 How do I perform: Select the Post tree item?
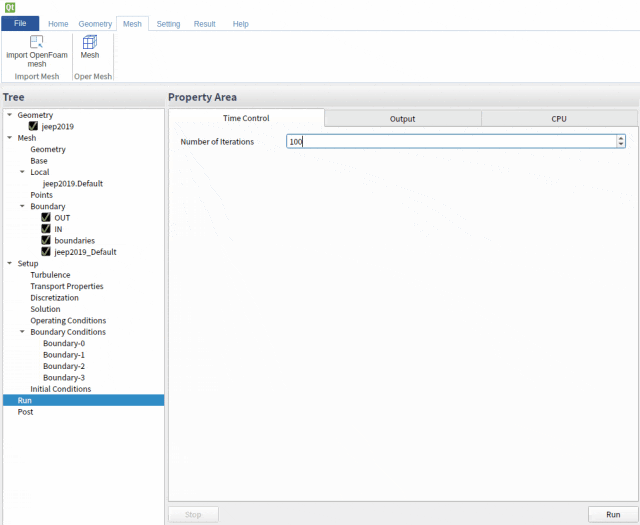click(x=25, y=412)
